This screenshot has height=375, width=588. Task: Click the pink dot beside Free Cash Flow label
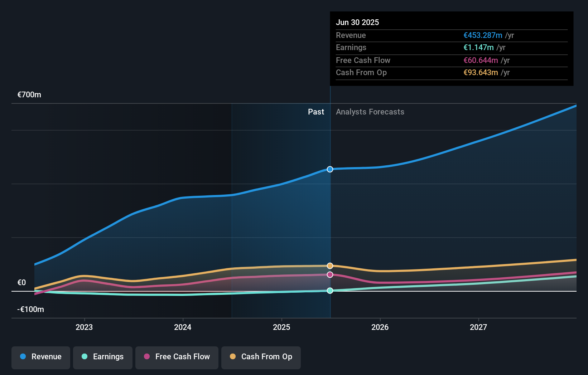(146, 356)
